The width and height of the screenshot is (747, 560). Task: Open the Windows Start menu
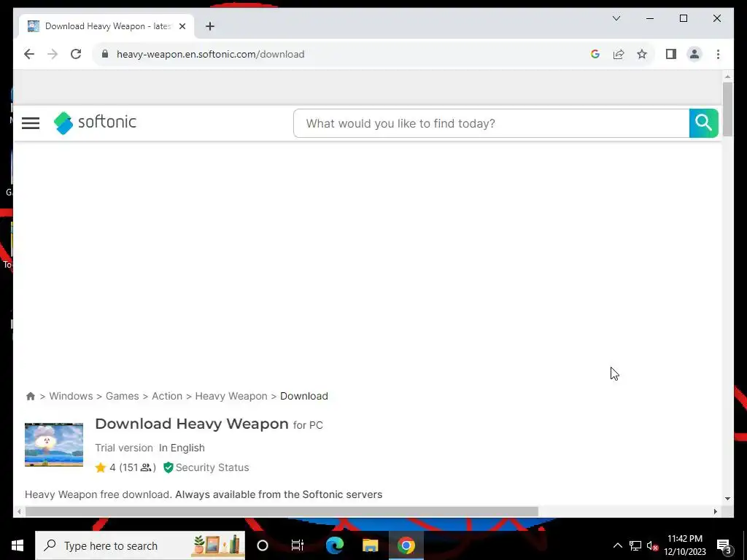tap(18, 545)
